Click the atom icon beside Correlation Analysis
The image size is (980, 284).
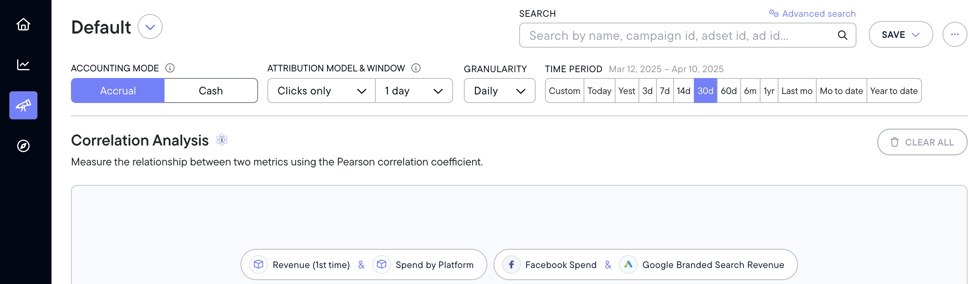222,140
